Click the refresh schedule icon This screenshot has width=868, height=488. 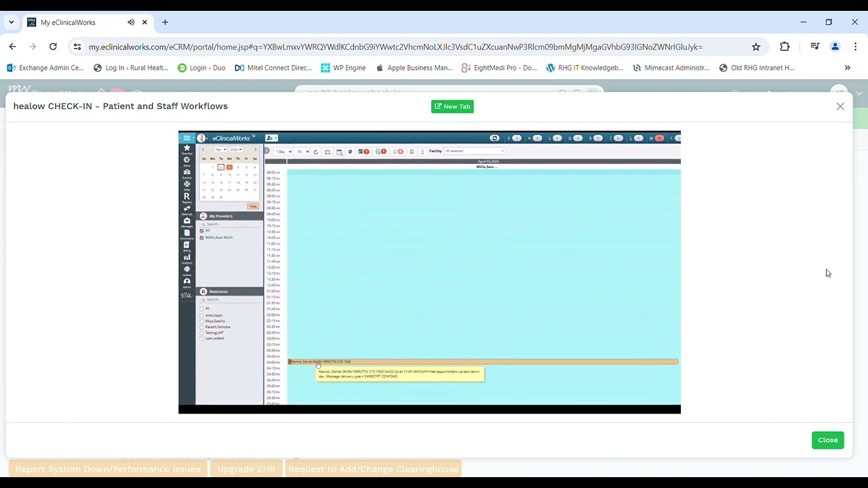click(x=316, y=152)
